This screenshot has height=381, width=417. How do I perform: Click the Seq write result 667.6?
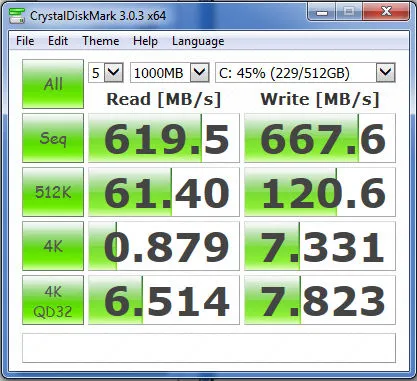pyautogui.click(x=320, y=138)
